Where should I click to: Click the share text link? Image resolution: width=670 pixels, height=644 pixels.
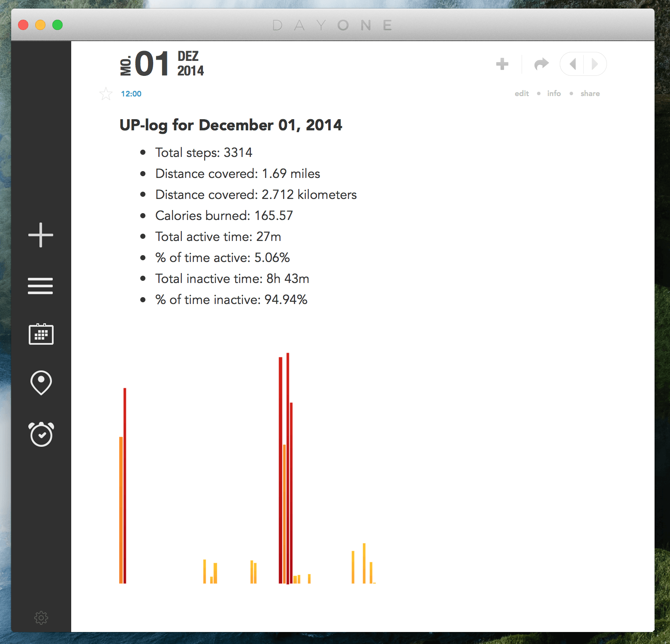(590, 93)
